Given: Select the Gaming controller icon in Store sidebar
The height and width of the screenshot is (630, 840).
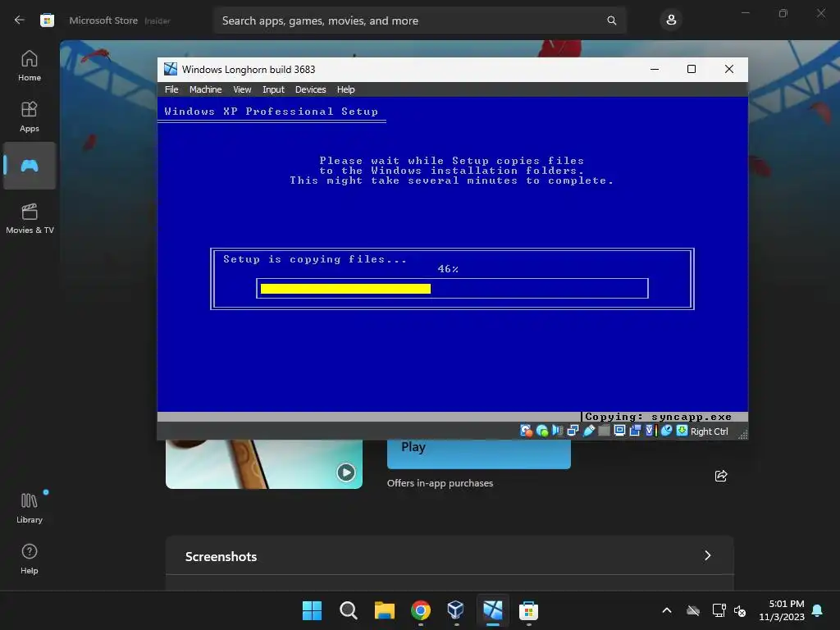Looking at the screenshot, I should pyautogui.click(x=30, y=166).
